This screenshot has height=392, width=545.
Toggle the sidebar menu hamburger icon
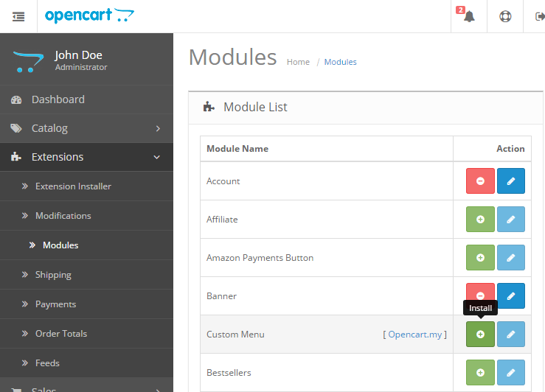point(18,16)
